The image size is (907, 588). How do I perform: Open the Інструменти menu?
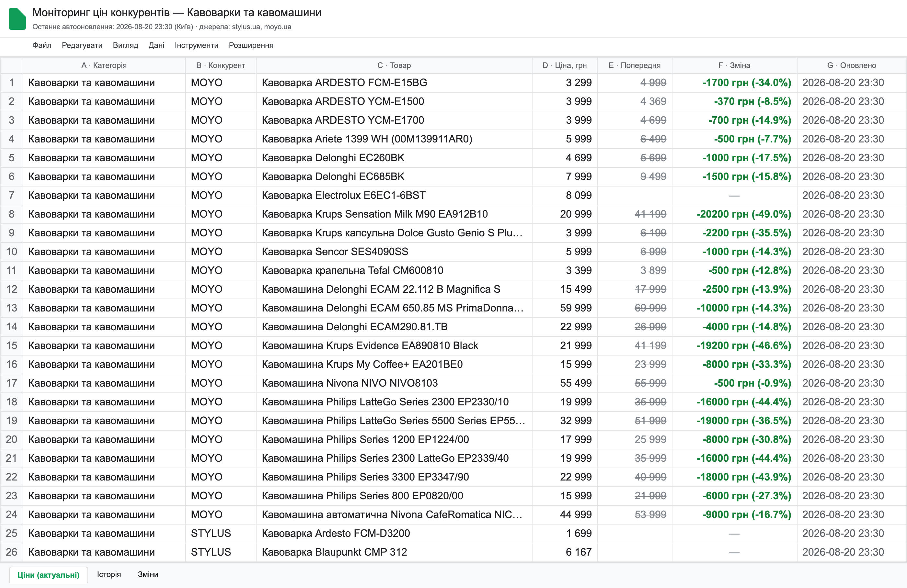(196, 45)
